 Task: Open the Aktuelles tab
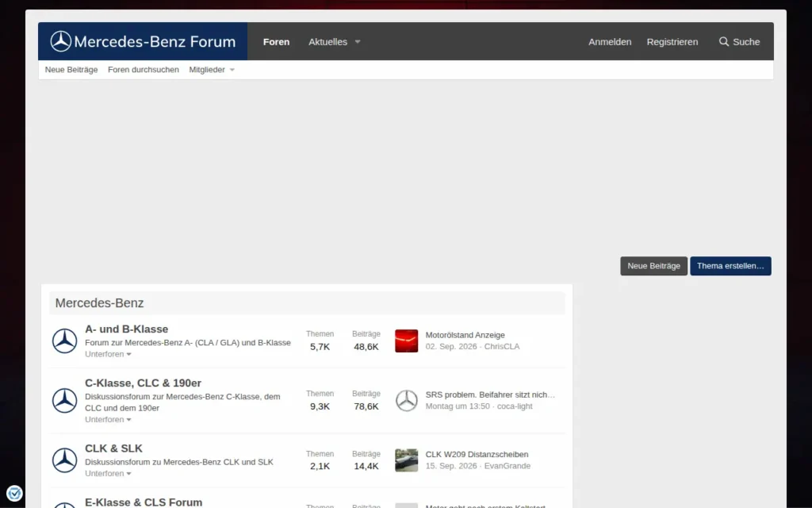click(327, 42)
